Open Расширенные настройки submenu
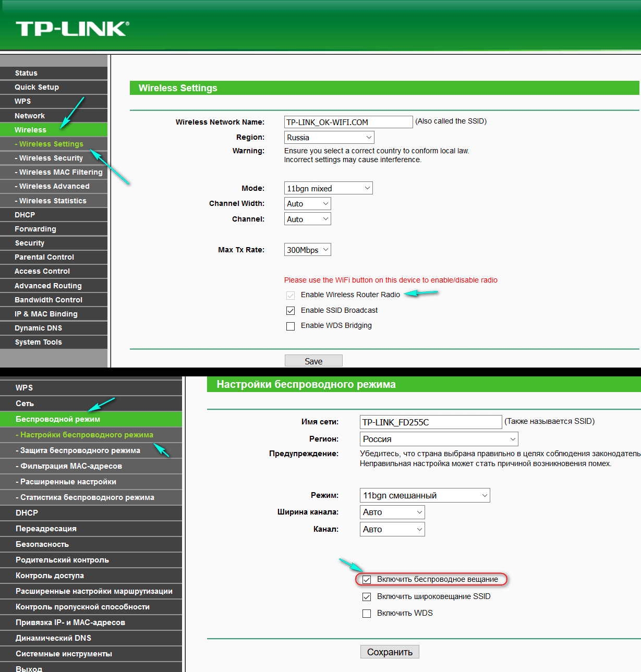The width and height of the screenshot is (641, 672). point(91,482)
